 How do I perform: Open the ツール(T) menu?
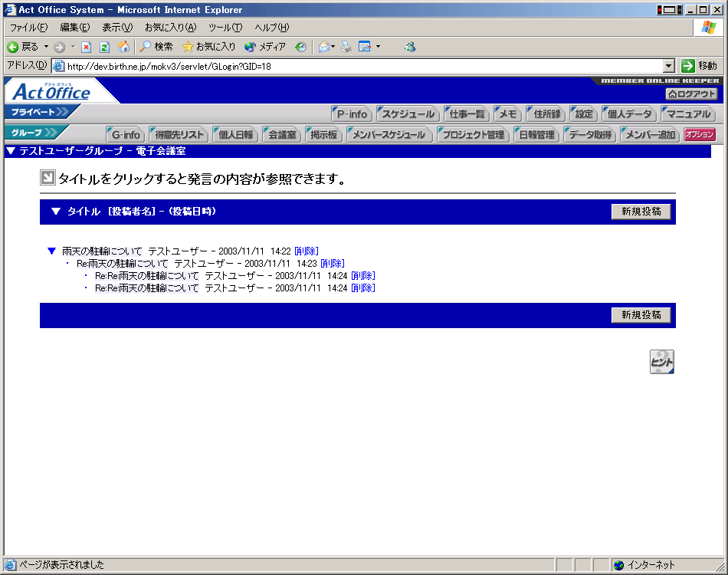(225, 28)
